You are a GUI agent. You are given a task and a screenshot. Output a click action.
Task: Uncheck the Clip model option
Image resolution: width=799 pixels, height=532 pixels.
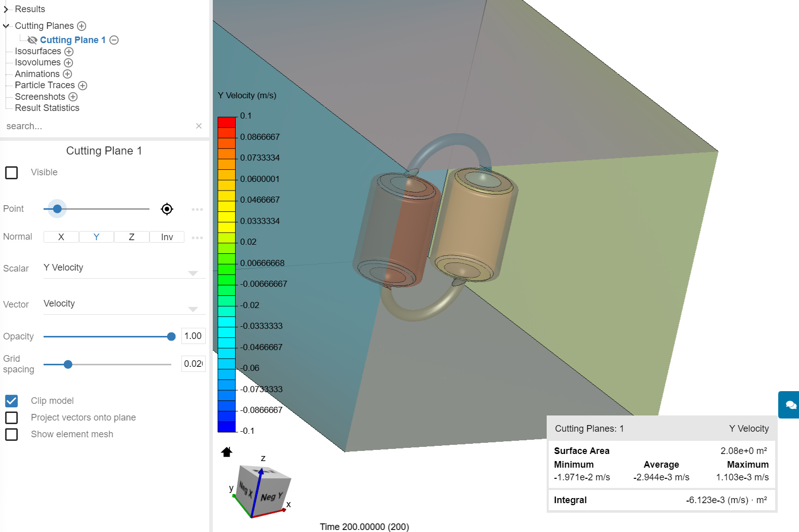pyautogui.click(x=12, y=401)
